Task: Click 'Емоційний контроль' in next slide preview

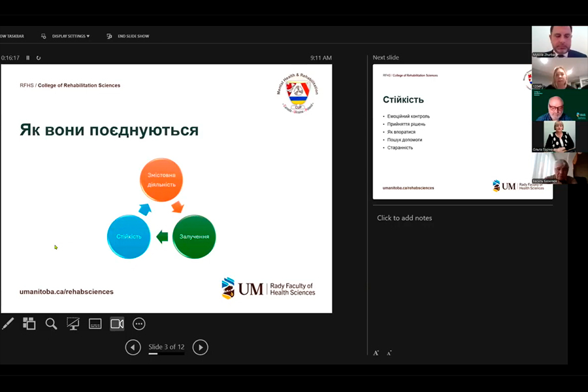Action: point(408,116)
